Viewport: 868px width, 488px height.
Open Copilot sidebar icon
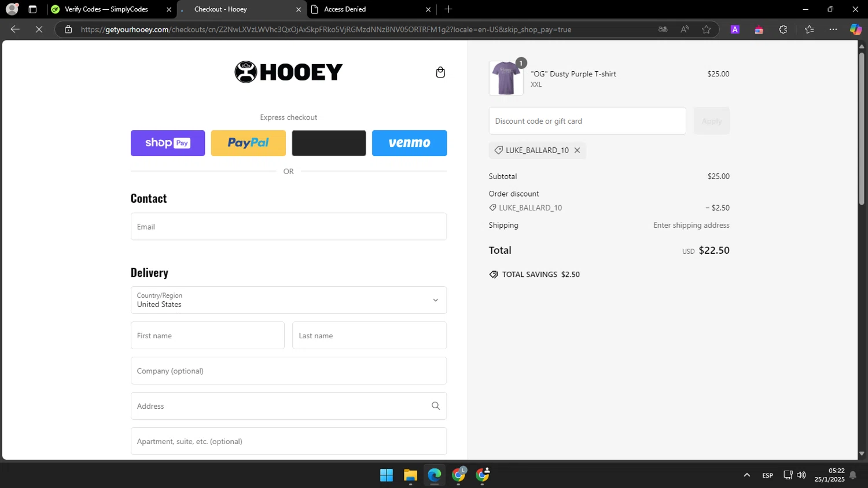click(x=855, y=29)
